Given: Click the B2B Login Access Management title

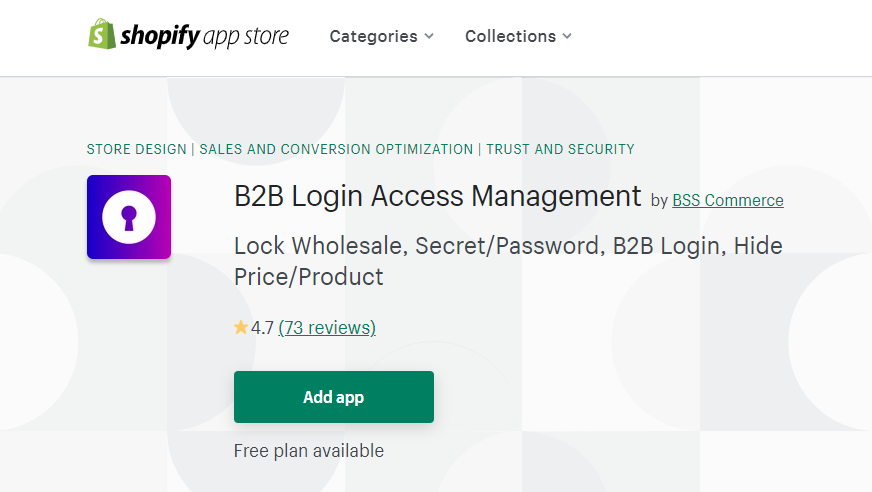Looking at the screenshot, I should coord(438,196).
